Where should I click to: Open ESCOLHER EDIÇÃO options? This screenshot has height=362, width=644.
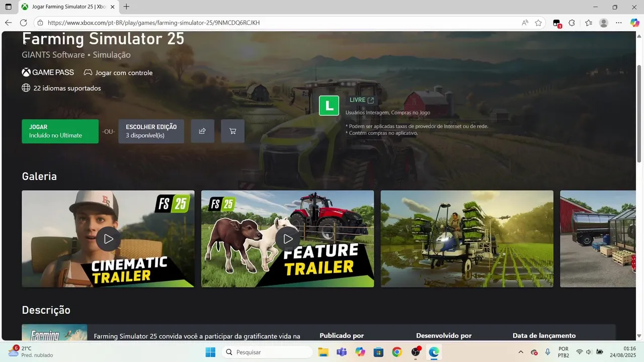[x=151, y=131]
